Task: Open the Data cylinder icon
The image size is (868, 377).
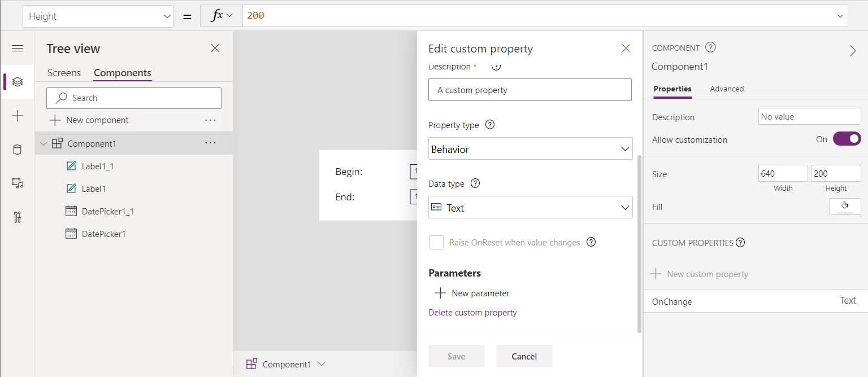Action: pos(18,150)
